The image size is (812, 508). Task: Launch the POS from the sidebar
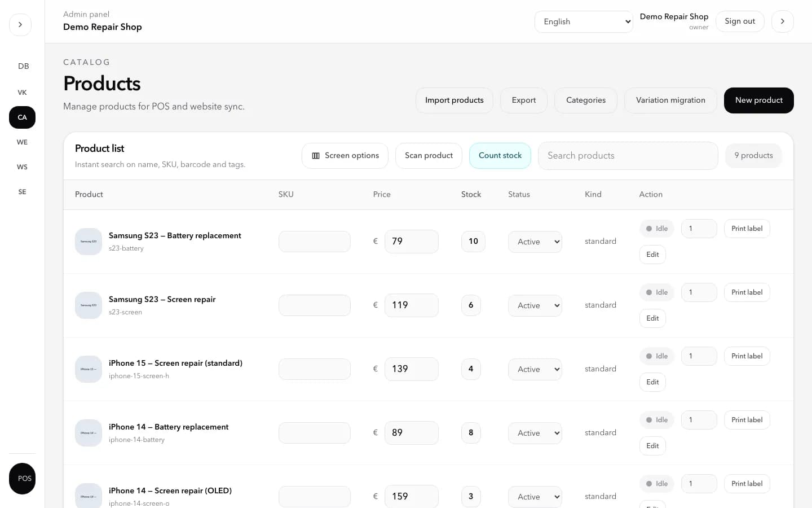click(x=23, y=479)
